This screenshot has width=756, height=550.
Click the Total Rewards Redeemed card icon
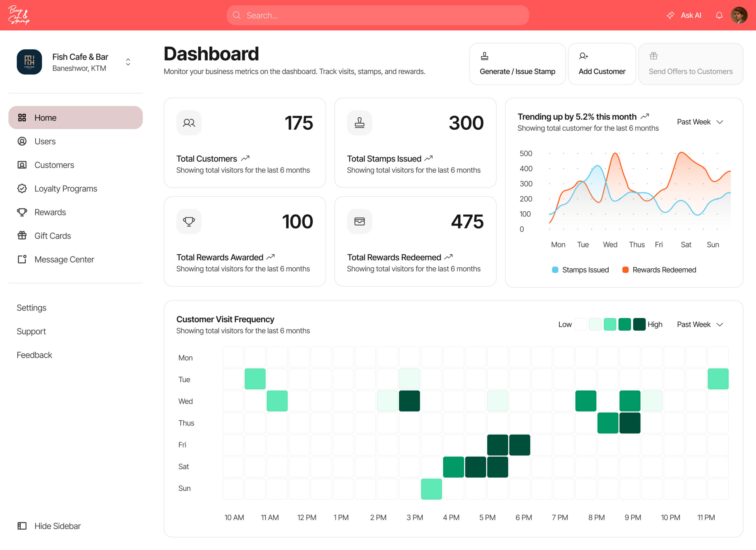click(359, 221)
